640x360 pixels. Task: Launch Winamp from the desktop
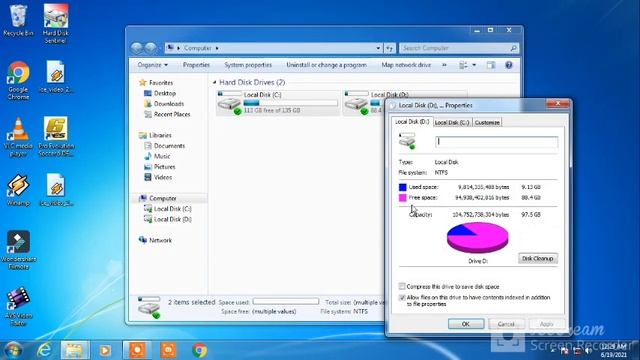pos(18,190)
